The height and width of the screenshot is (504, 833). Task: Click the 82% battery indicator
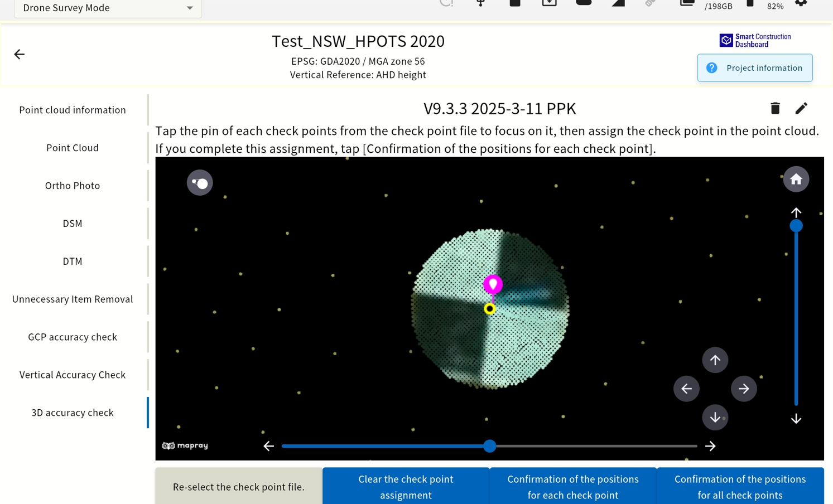tap(776, 6)
